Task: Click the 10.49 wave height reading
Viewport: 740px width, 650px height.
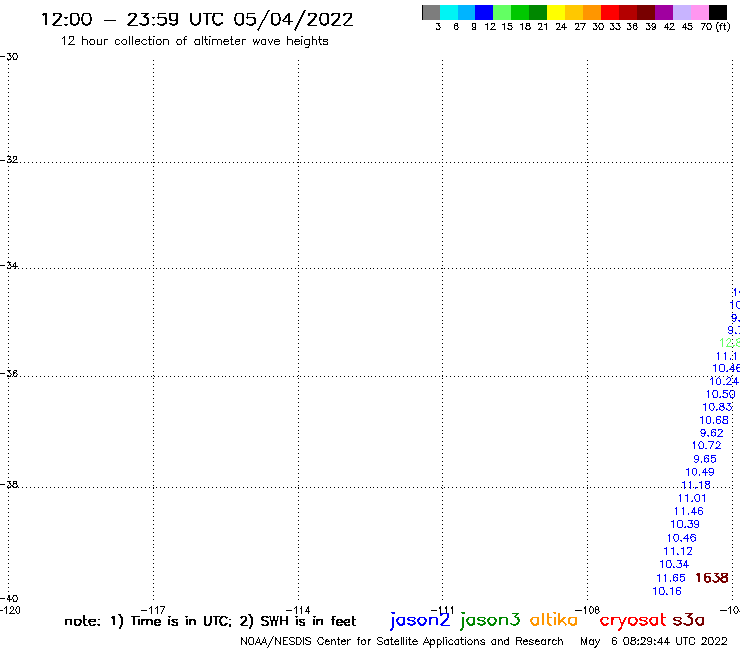Action: pyautogui.click(x=700, y=472)
